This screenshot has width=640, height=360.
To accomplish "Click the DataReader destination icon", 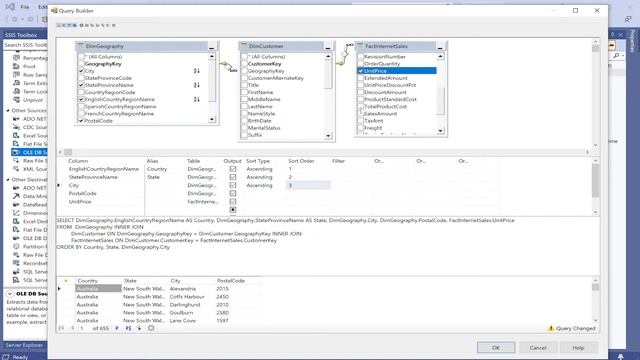I will (x=16, y=204).
